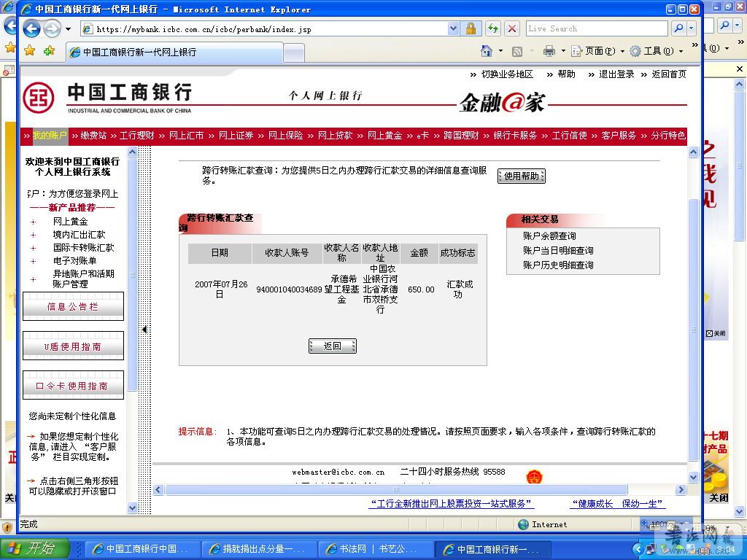Screen dimensions: 747x560
Task: Click the Windows 开始 Start button
Action: (x=35, y=548)
